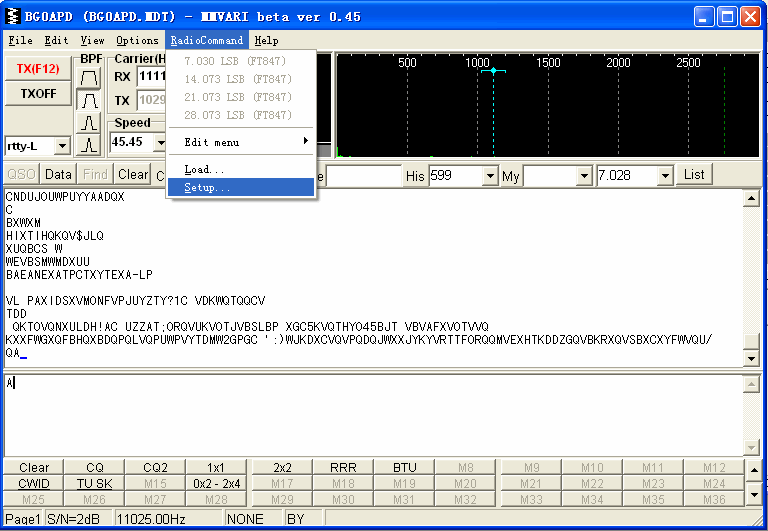768x531 pixels.
Task: Choose Load... from RadioCommand menu
Action: (x=241, y=169)
